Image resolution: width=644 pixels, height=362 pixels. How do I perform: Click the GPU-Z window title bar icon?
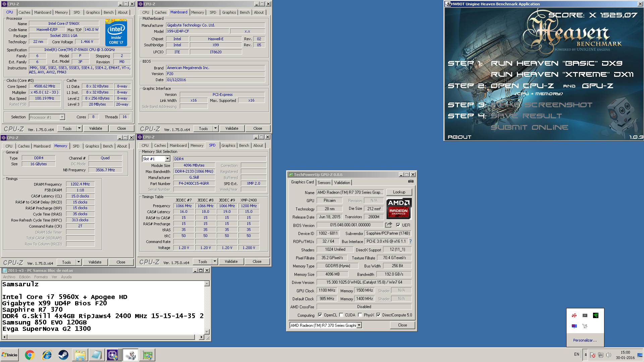[290, 175]
